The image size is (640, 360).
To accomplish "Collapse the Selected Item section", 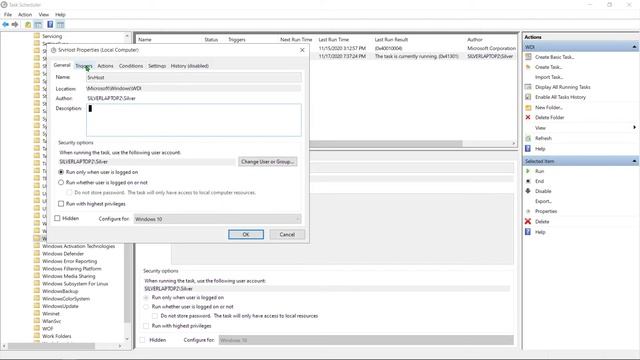I will (634, 161).
